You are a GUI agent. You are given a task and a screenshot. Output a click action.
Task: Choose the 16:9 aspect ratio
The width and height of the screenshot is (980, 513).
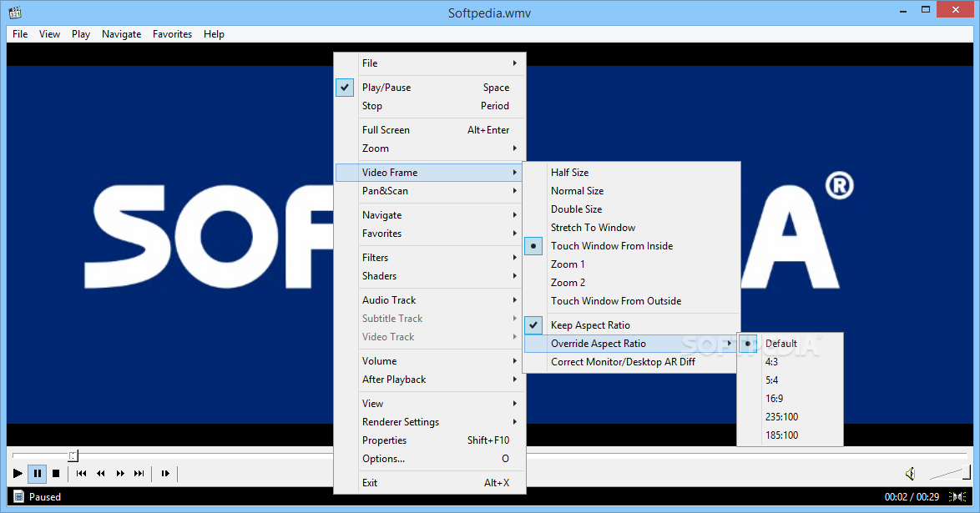(790, 398)
